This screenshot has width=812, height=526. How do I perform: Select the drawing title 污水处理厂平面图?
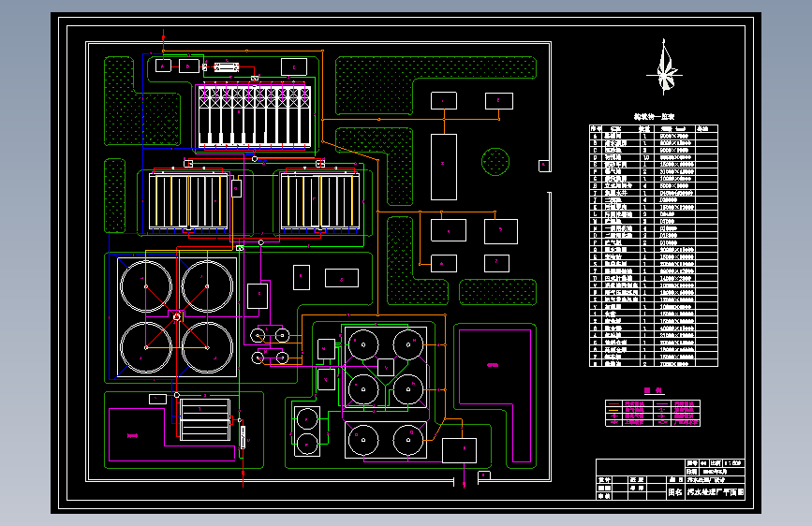coord(716,491)
